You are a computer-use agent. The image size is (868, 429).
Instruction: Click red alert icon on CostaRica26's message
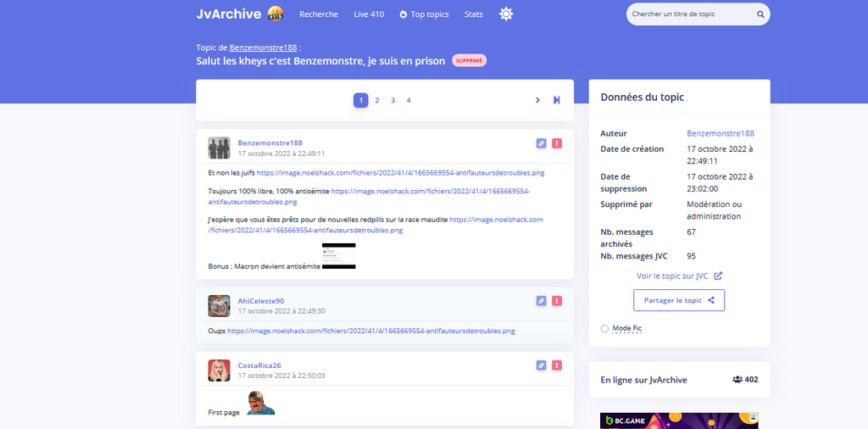pyautogui.click(x=557, y=365)
